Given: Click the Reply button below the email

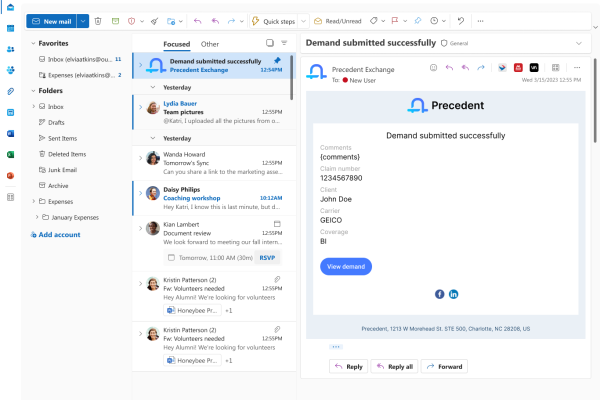Looking at the screenshot, I should click(x=349, y=366).
